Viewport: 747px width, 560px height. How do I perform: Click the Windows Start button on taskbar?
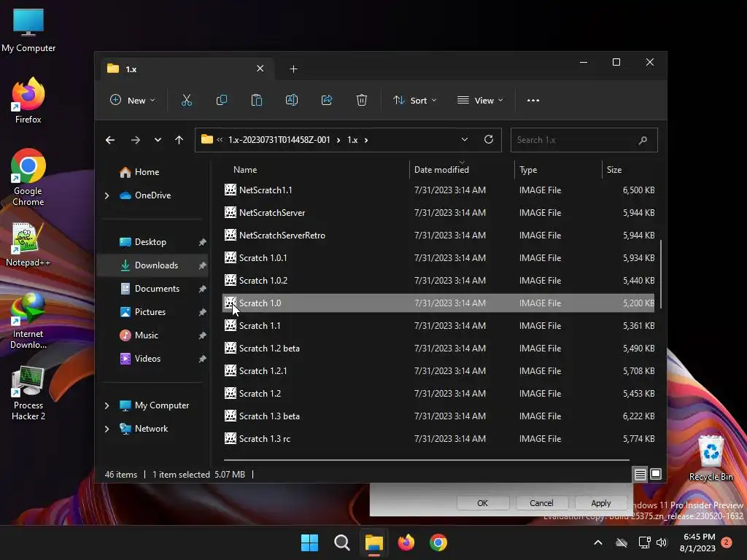(309, 542)
